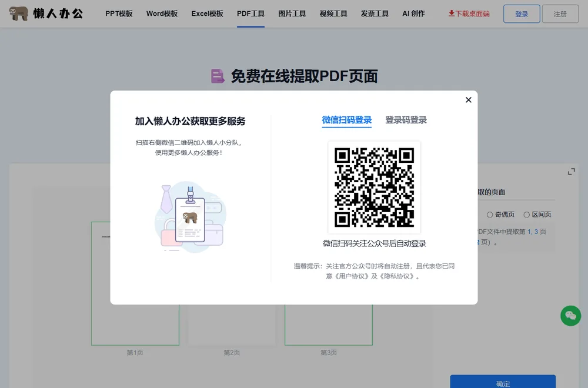Click the 加入懒人办公获取更多服务 heading
Screen dimensions: 588x388
190,121
